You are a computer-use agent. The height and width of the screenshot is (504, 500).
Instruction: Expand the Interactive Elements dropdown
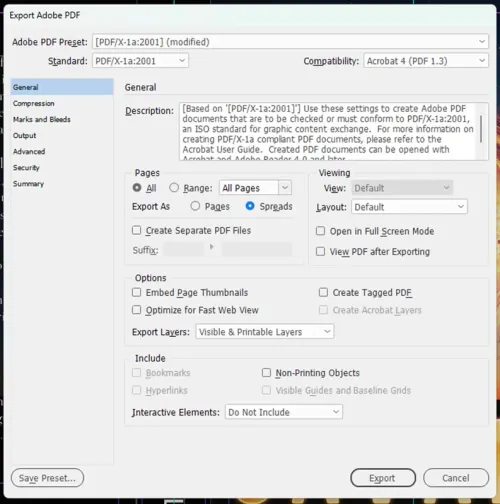coord(284,412)
